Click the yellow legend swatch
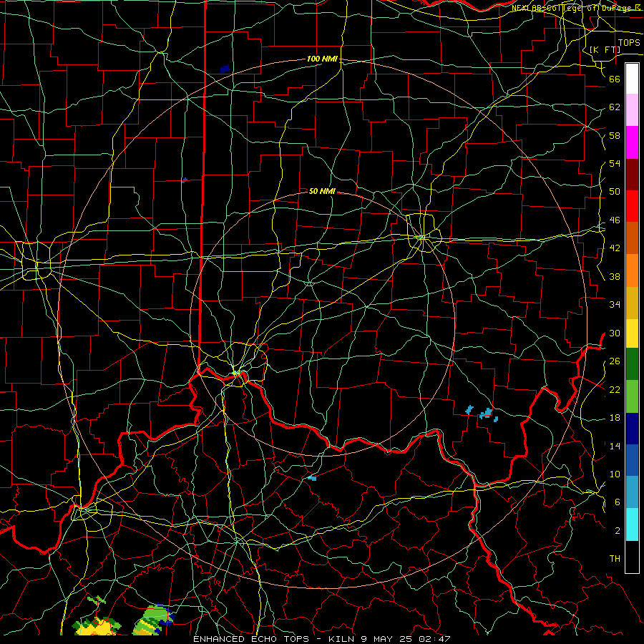Screen dimensions: 644x644 click(632, 333)
